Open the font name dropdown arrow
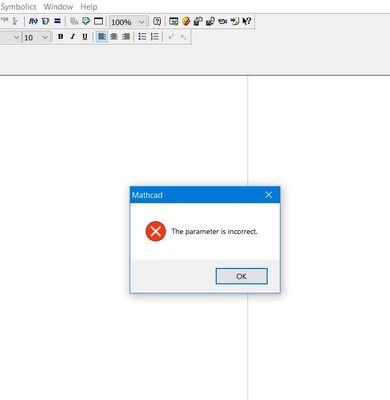Screen dimensions: 390x400 click(16, 37)
